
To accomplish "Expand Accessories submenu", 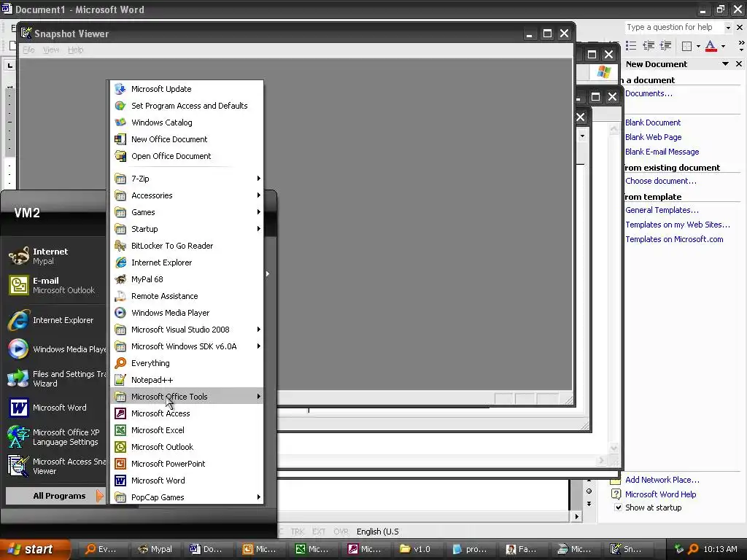I will click(187, 195).
